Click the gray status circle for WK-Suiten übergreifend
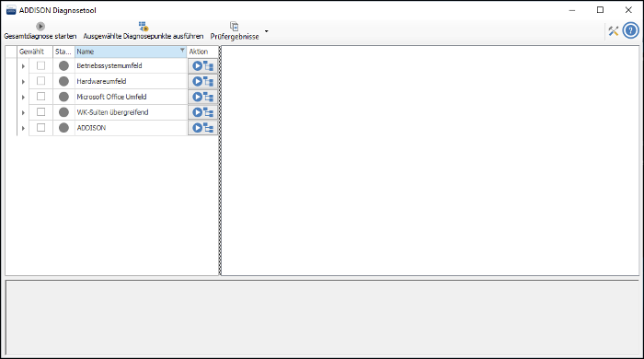The image size is (644, 359). point(63,112)
